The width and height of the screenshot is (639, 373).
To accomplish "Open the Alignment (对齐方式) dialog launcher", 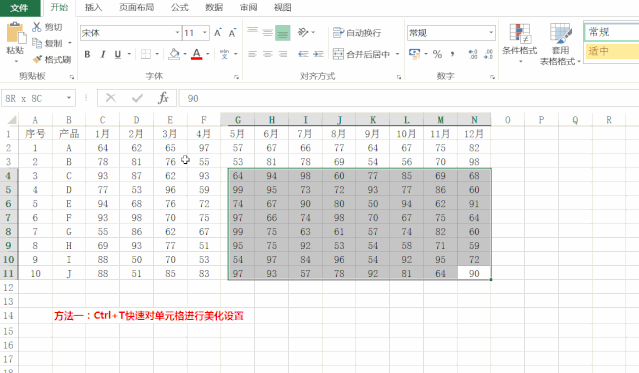I will pos(399,77).
